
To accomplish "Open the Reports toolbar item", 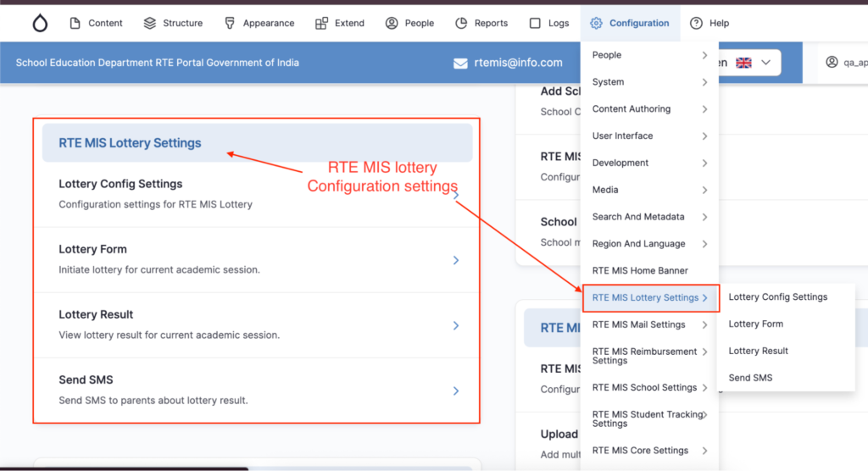I will coord(481,23).
